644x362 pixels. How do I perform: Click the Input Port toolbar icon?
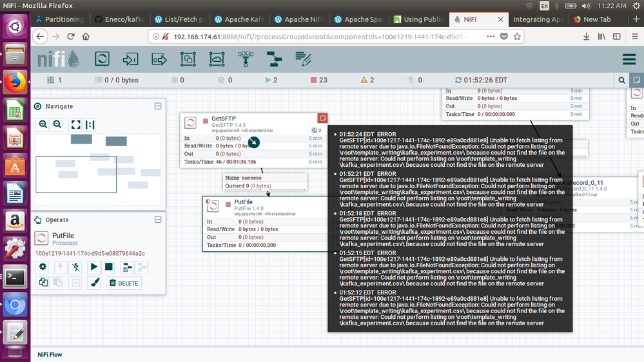[131, 59]
